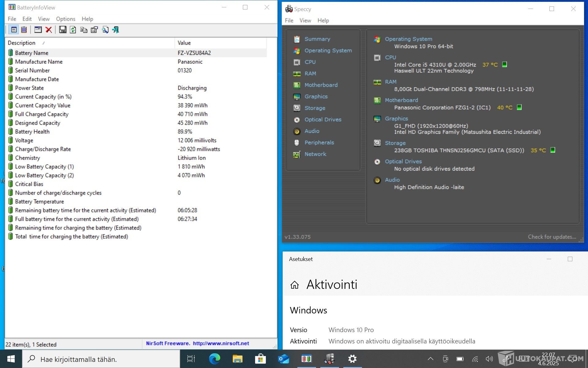Click Storage heading in Speccy summary panel
588x368 pixels.
[x=395, y=143]
